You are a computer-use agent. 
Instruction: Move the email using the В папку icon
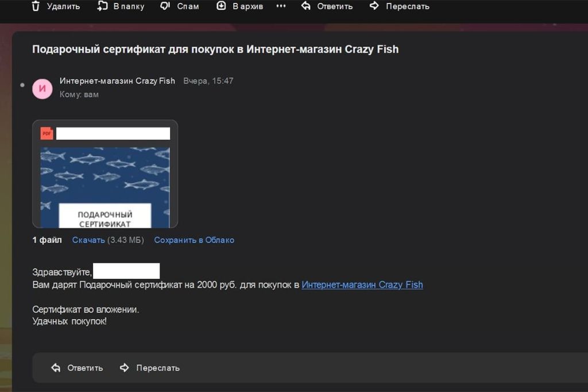[x=103, y=6]
